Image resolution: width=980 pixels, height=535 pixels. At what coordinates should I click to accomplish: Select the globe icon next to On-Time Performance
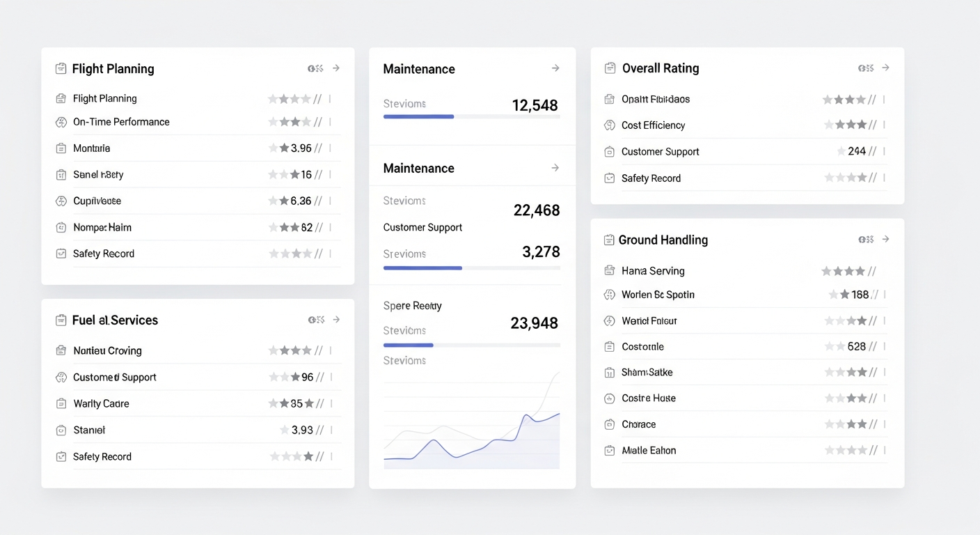click(x=61, y=122)
